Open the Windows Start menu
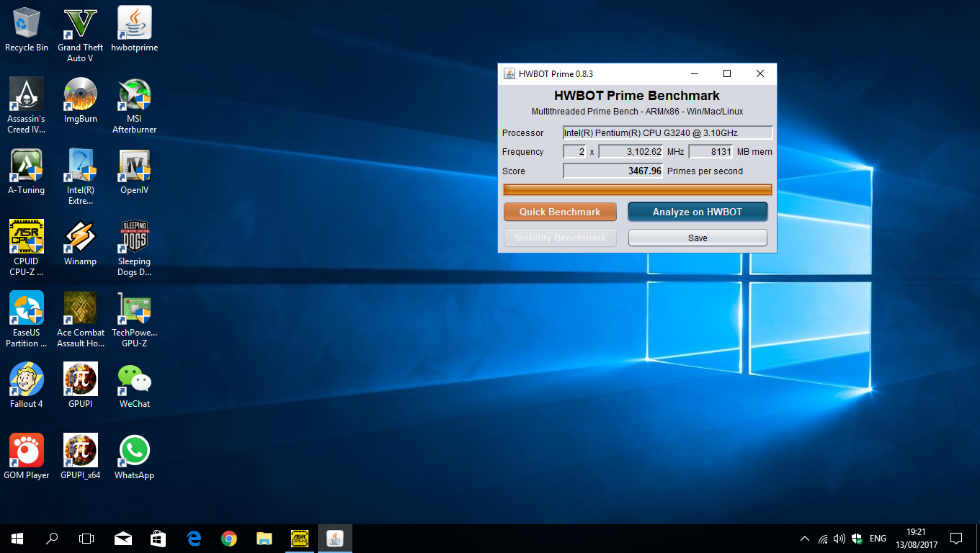 click(17, 539)
